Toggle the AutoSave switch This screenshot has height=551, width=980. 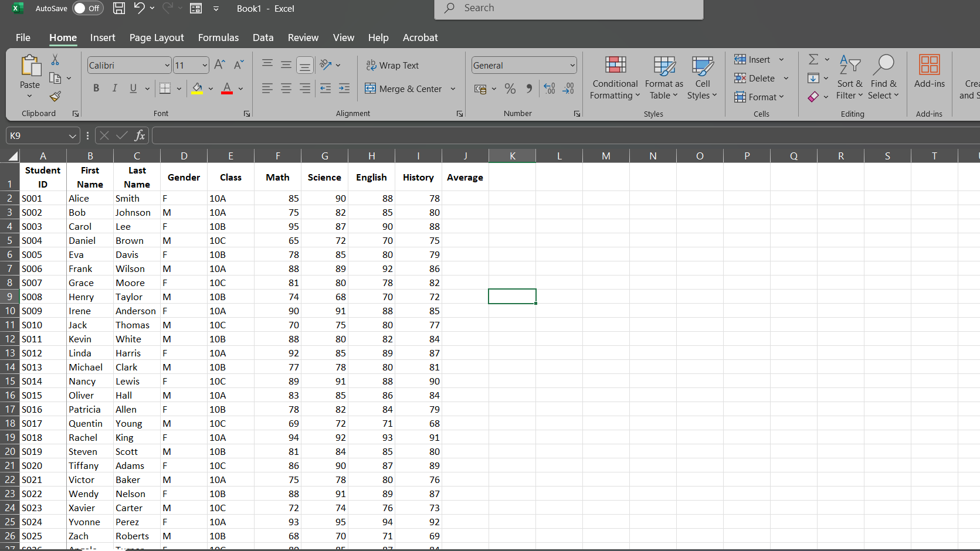(x=87, y=8)
